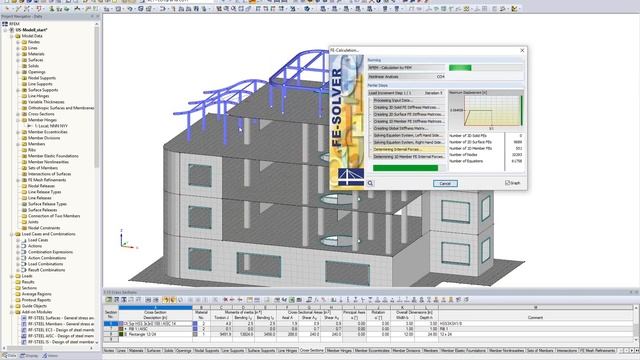Viewport: 640px width, 360px height.
Task: Click the Cross-Section Description cell of row 6
Action: 156,323
